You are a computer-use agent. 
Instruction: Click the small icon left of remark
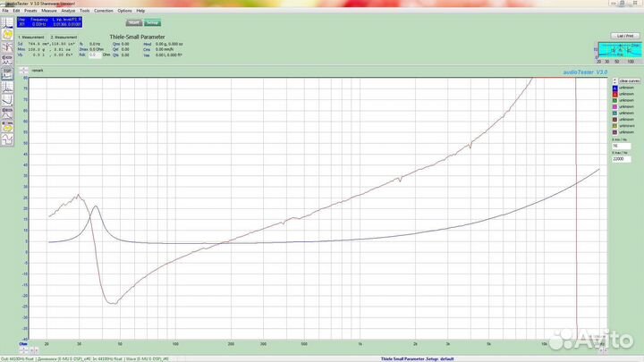click(x=23, y=69)
